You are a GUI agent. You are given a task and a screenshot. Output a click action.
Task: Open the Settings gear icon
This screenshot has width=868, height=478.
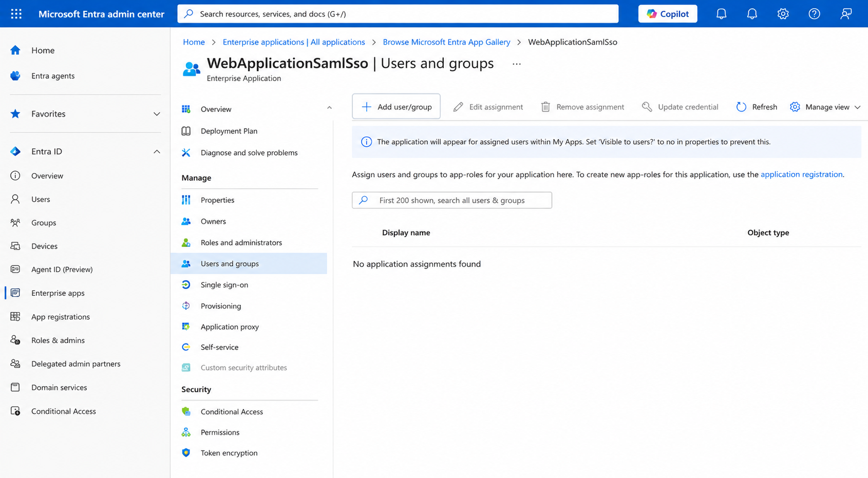(783, 14)
